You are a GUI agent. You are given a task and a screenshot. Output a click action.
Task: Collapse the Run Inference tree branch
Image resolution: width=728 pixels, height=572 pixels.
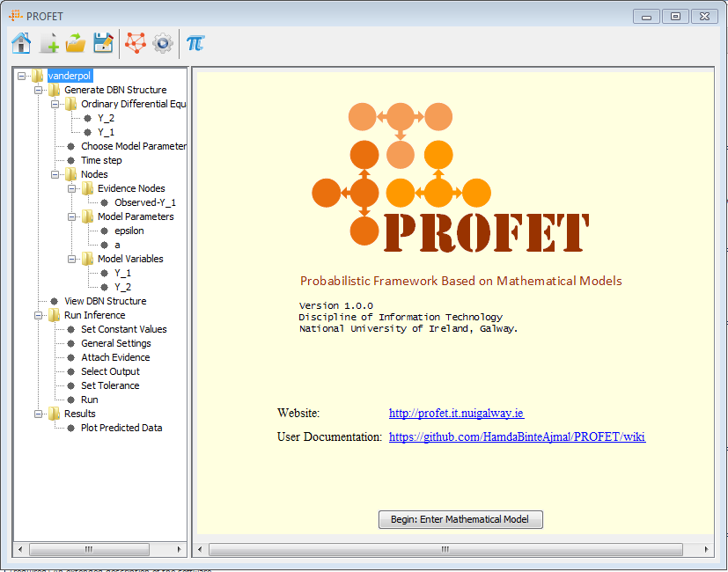(38, 315)
